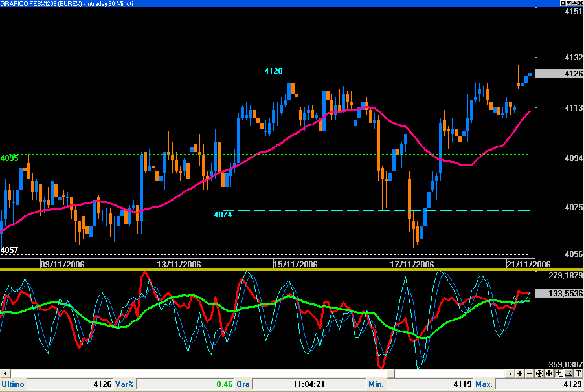Activate the crosshair target tool
Image resolution: width=584 pixels, height=392 pixels.
[x=539, y=374]
